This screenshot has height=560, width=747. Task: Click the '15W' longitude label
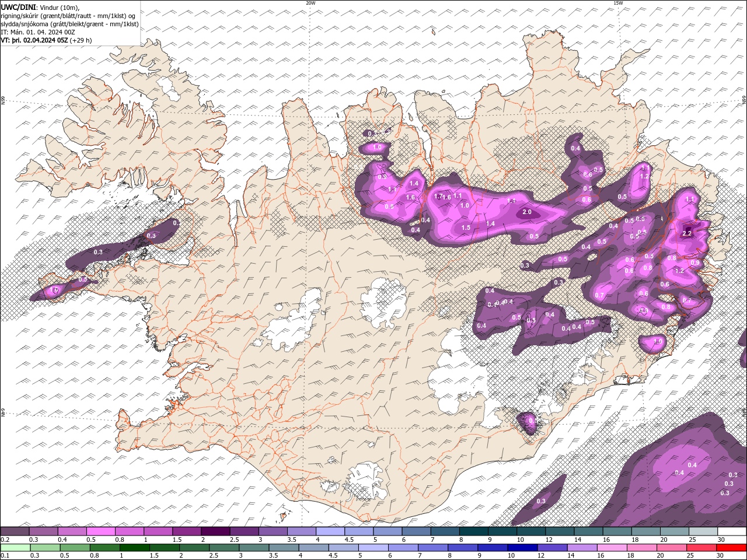coord(618,3)
